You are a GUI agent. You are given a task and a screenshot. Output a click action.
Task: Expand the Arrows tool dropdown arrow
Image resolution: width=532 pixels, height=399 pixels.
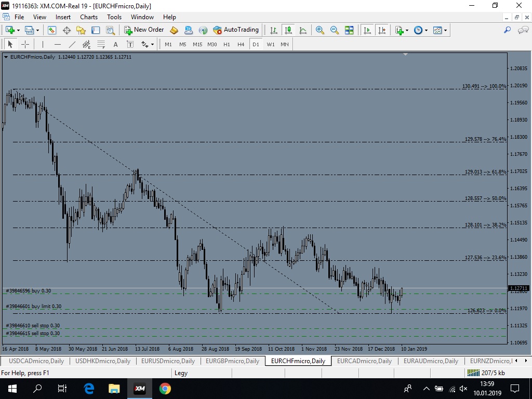coord(152,45)
